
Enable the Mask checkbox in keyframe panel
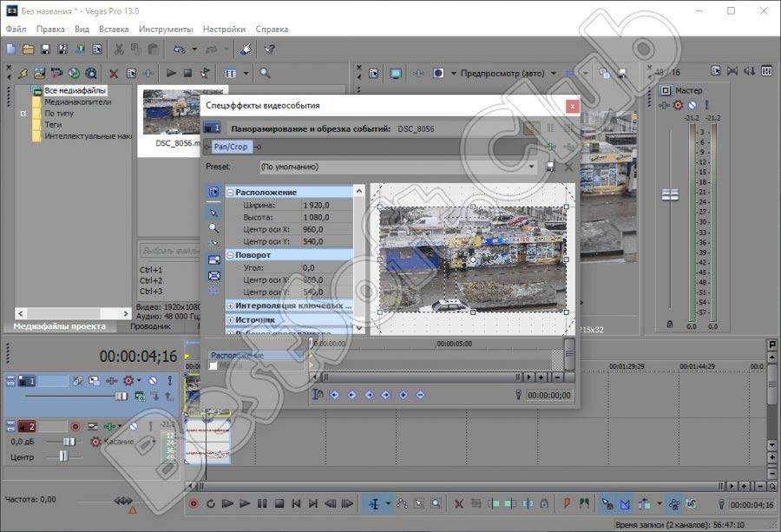(x=213, y=366)
